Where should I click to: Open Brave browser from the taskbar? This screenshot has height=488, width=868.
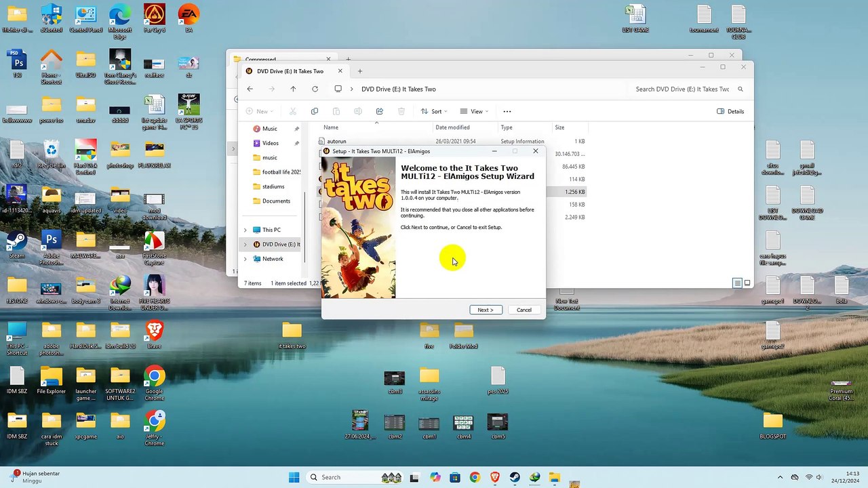coord(494,477)
